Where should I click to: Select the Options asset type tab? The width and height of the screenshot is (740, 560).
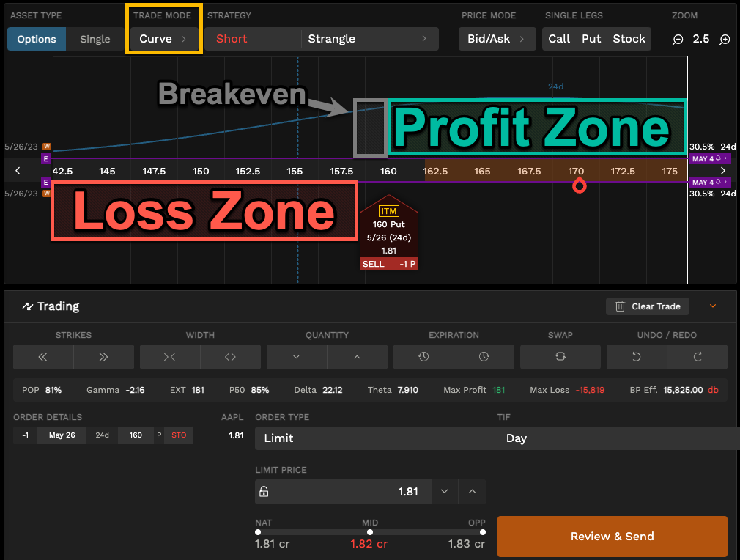(36, 39)
